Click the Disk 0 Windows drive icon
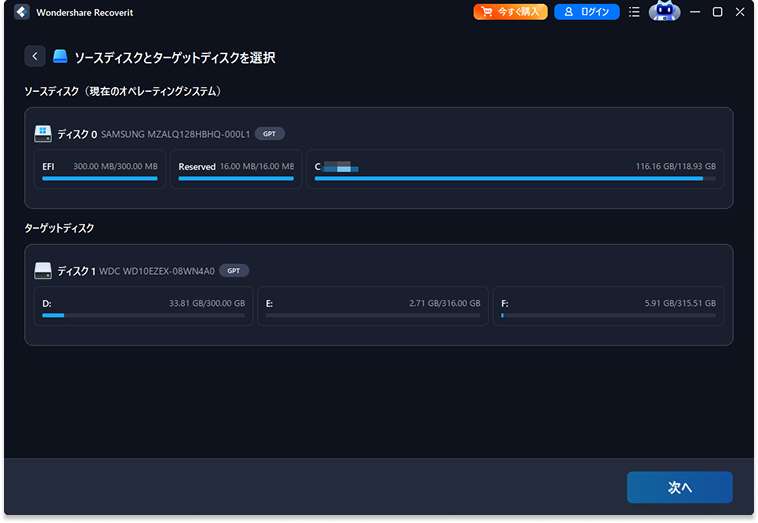Image resolution: width=758 pixels, height=523 pixels. (x=43, y=134)
